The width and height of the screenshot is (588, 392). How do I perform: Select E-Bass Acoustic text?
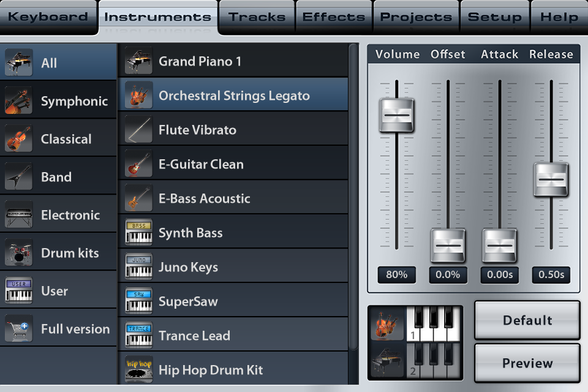point(205,198)
